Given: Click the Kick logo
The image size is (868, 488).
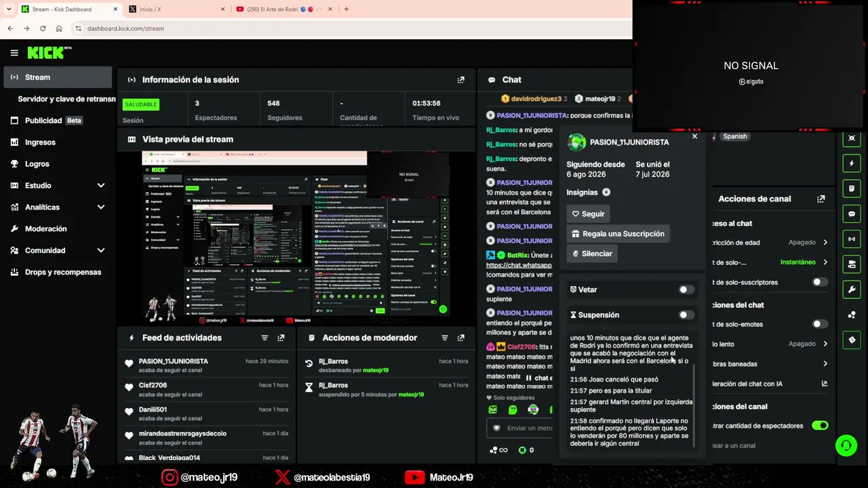Looking at the screenshot, I should 49,53.
